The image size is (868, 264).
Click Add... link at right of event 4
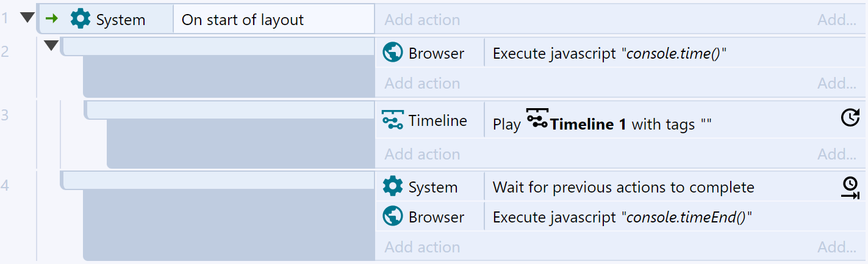click(837, 247)
